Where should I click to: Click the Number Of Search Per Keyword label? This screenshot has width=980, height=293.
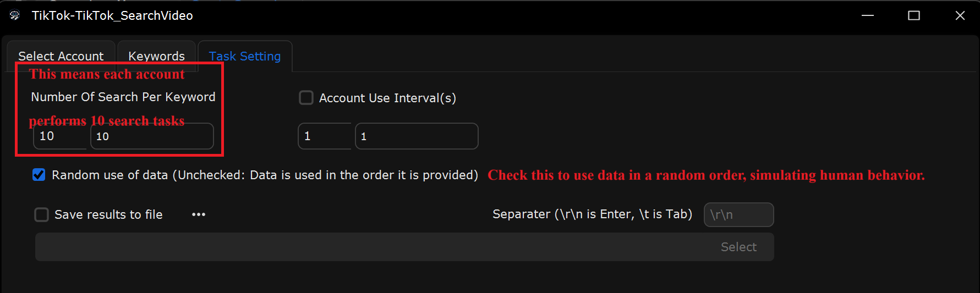point(123,97)
